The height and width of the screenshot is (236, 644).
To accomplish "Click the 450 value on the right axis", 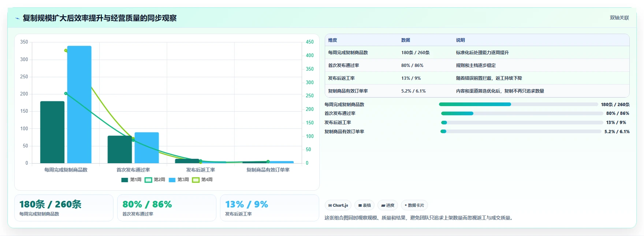I will click(310, 42).
